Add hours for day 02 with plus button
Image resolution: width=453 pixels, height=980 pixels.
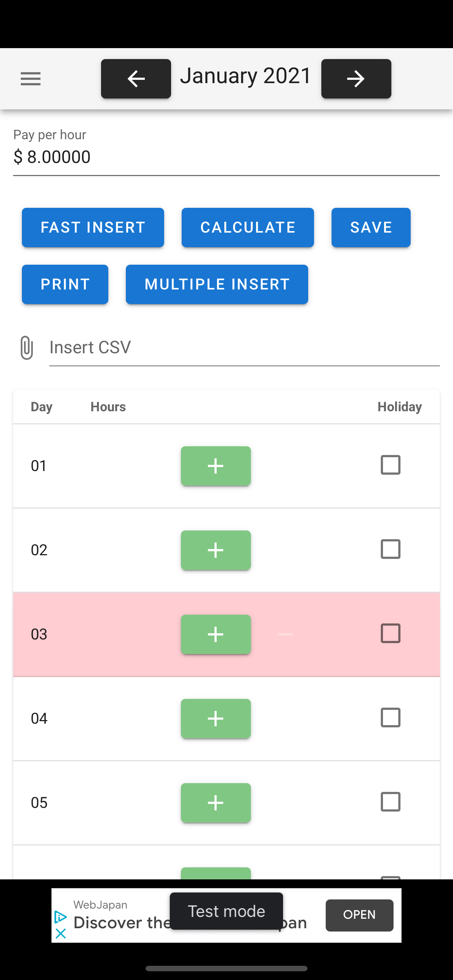pos(216,550)
